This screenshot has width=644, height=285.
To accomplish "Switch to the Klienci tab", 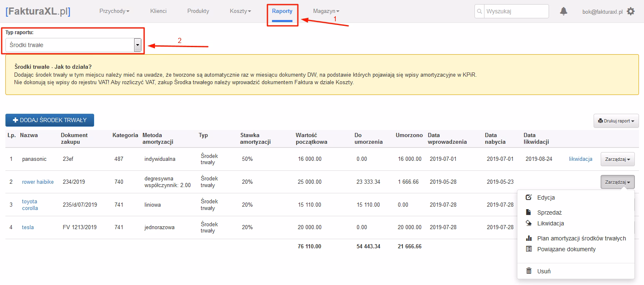I will [x=158, y=11].
